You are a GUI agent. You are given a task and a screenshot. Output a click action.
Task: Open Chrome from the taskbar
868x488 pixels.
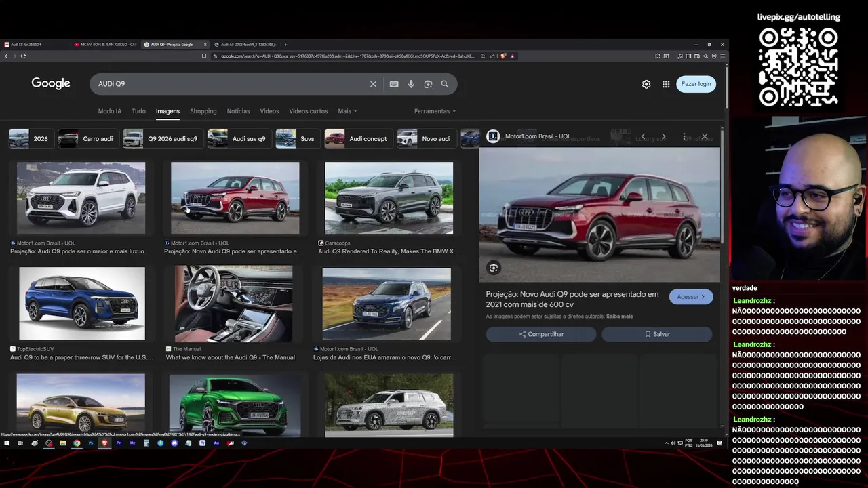[77, 443]
